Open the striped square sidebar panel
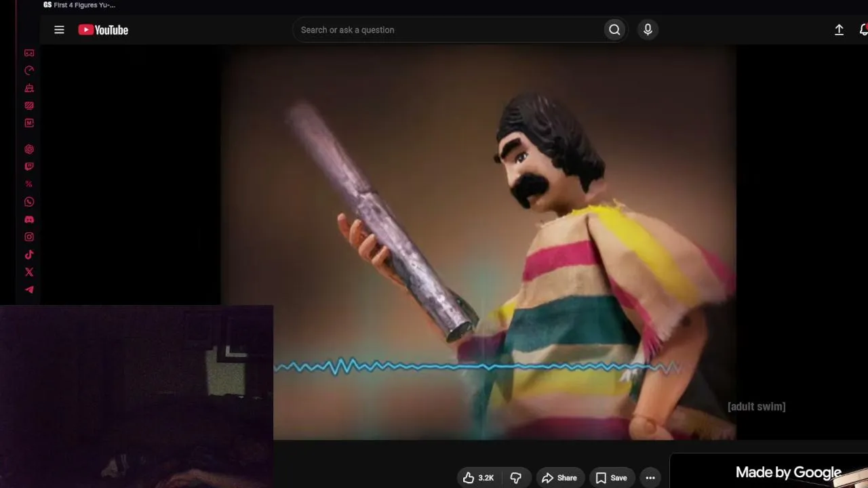The height and width of the screenshot is (488, 868). click(x=29, y=106)
